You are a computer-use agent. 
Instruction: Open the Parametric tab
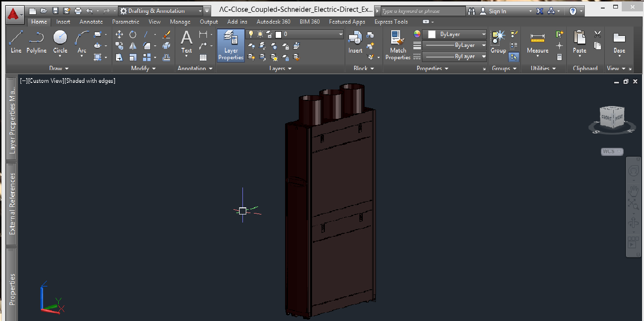(125, 22)
